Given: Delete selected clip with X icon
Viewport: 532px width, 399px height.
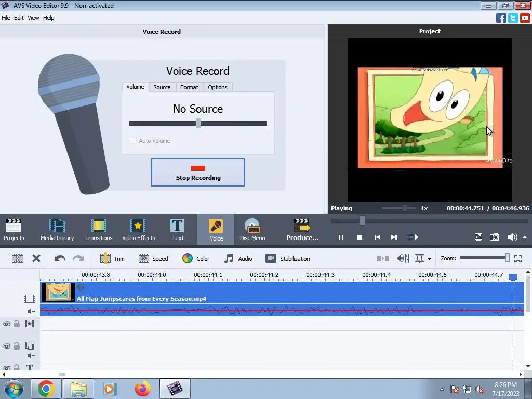Looking at the screenshot, I should (x=36, y=259).
